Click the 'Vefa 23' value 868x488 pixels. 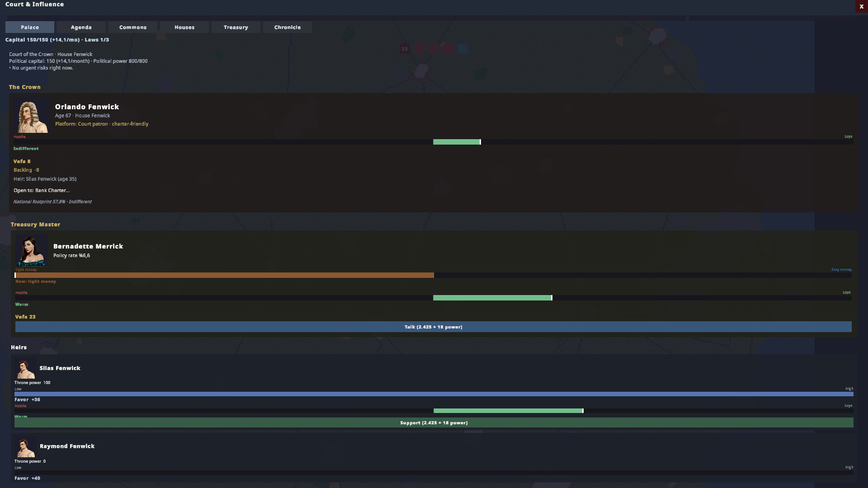pos(25,317)
